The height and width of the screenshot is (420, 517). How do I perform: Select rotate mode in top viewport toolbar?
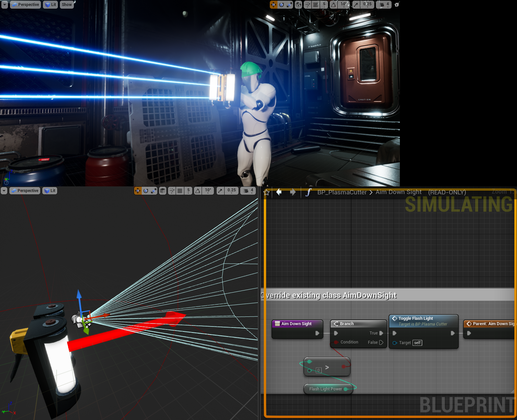(x=281, y=5)
